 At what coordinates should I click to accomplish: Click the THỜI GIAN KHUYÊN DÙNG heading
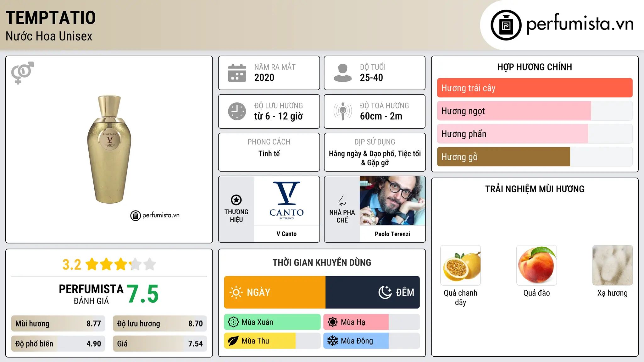click(322, 262)
